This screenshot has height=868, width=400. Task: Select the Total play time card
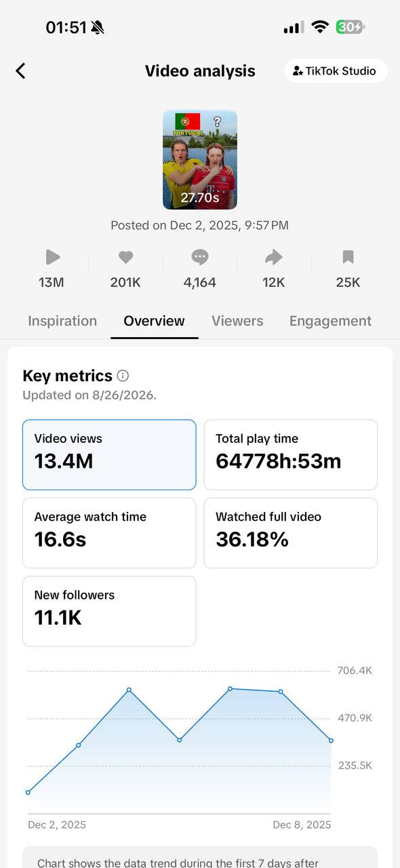pos(291,454)
